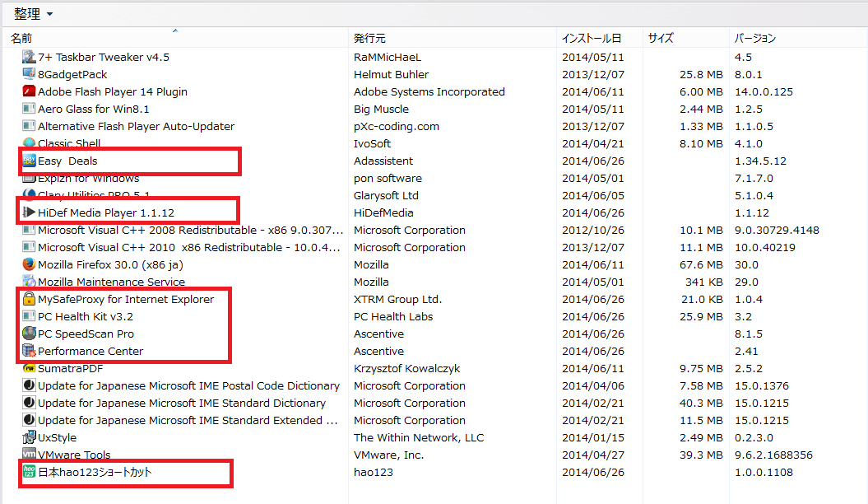This screenshot has height=504, width=868.
Task: Click the Visual C++ 2008 Redistributable icon
Action: 29,229
